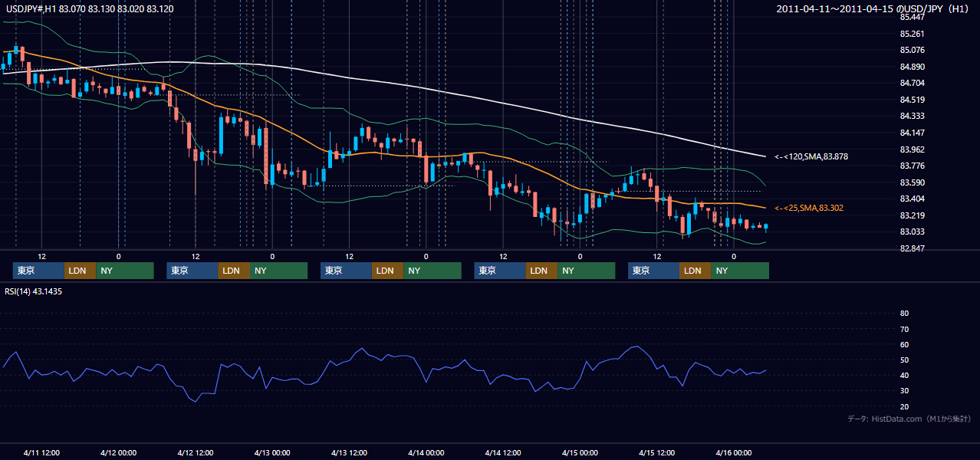Click RSI scale value 20
The width and height of the screenshot is (980, 460).
[904, 406]
